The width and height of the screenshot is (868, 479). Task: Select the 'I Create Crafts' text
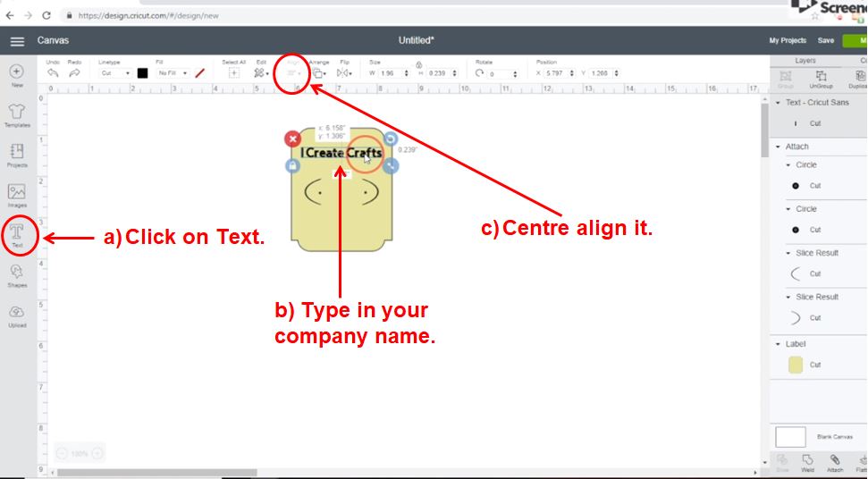341,153
